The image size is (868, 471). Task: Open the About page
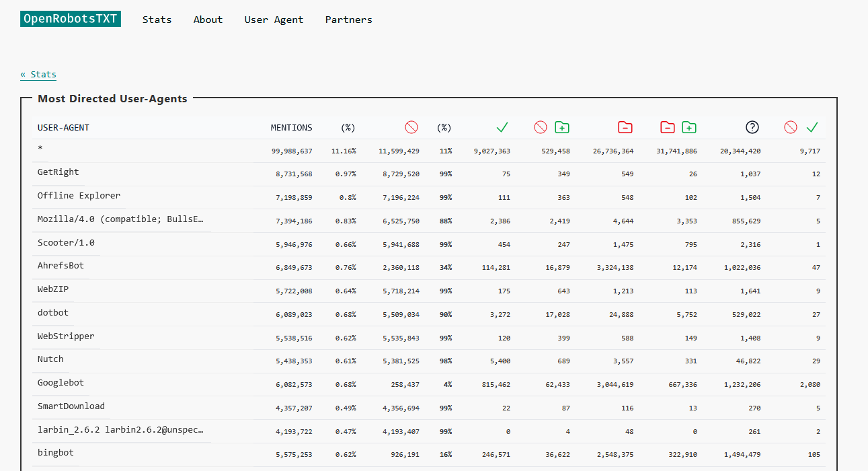[x=208, y=20]
